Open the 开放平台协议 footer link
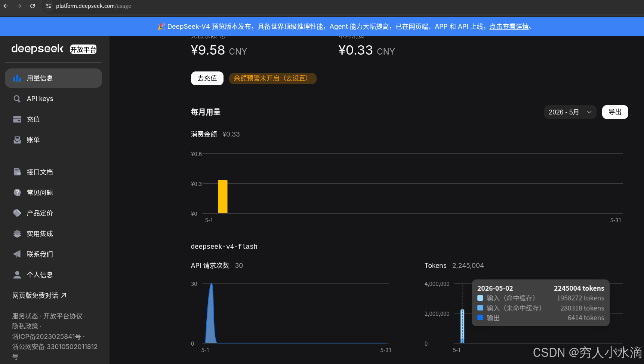The height and width of the screenshot is (364, 644). coord(63,316)
